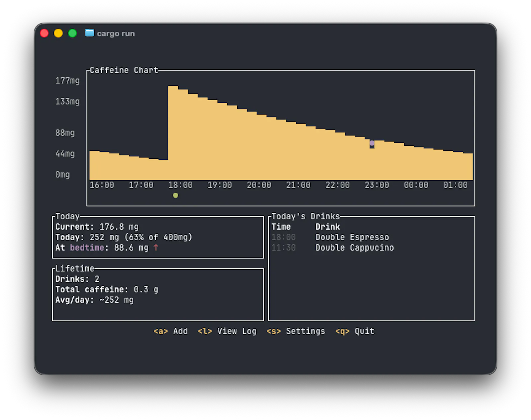The height and width of the screenshot is (420, 531).
Task: Open the <s> Settings option
Action: 296,331
